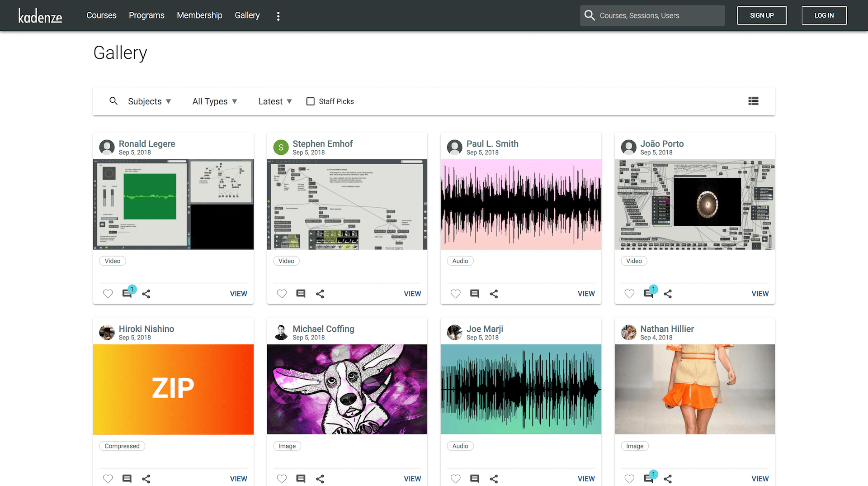Switch to list view layout icon
Image resolution: width=868 pixels, height=486 pixels.
[x=753, y=101]
